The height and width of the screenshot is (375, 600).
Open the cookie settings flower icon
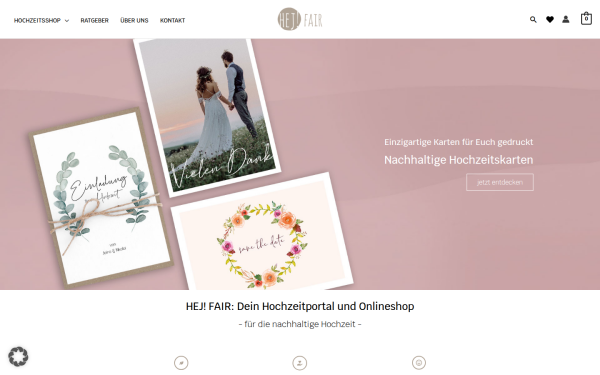click(18, 357)
